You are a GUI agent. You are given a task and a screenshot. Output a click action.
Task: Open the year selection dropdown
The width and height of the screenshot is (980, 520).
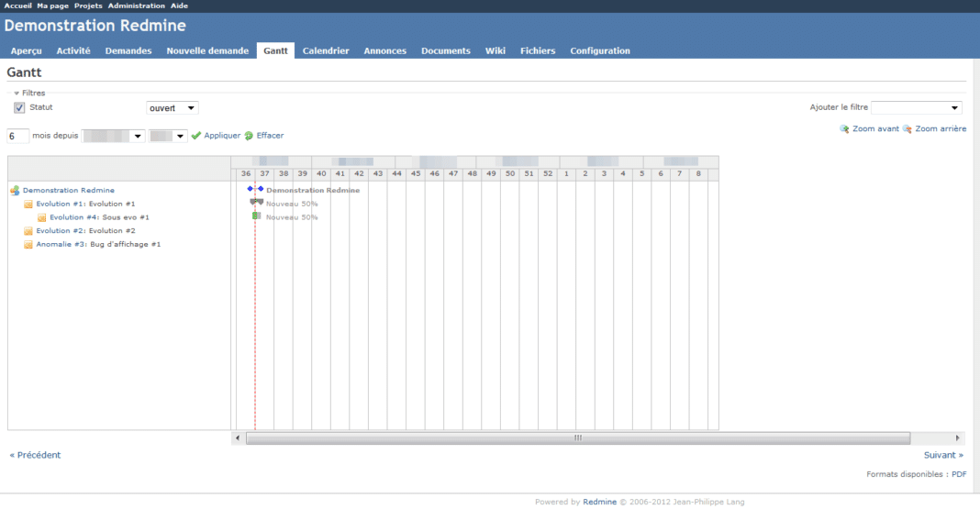coord(168,137)
